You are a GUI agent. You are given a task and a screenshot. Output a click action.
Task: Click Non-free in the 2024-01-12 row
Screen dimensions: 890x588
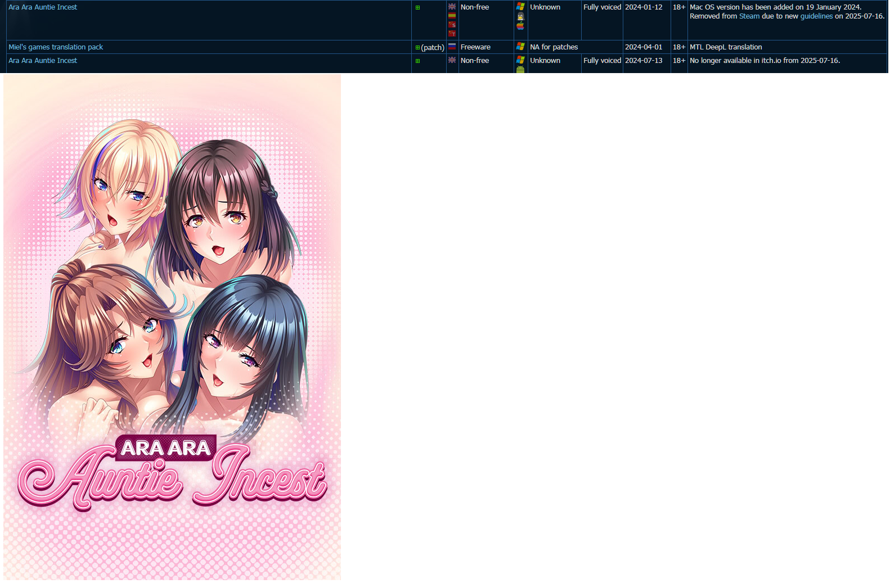coord(475,7)
